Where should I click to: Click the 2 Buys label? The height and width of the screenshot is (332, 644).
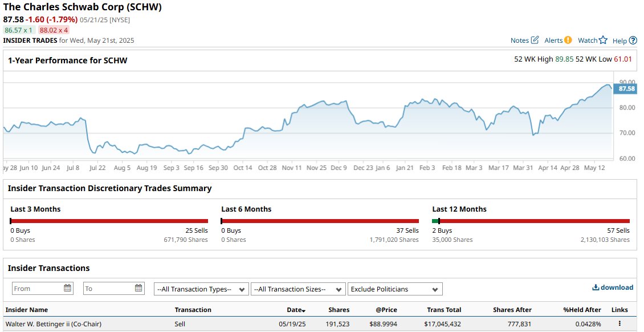click(442, 230)
